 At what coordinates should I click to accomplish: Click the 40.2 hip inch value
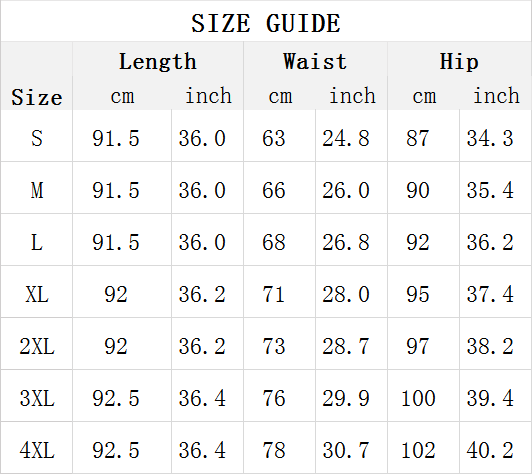coord(490,451)
